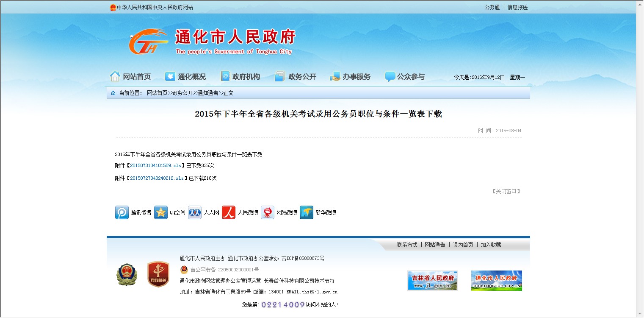
Task: Share to QQ空间 via star icon
Action: [161, 212]
